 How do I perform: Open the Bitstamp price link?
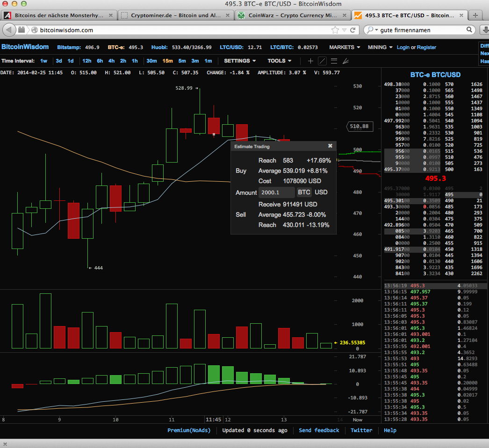[x=78, y=47]
